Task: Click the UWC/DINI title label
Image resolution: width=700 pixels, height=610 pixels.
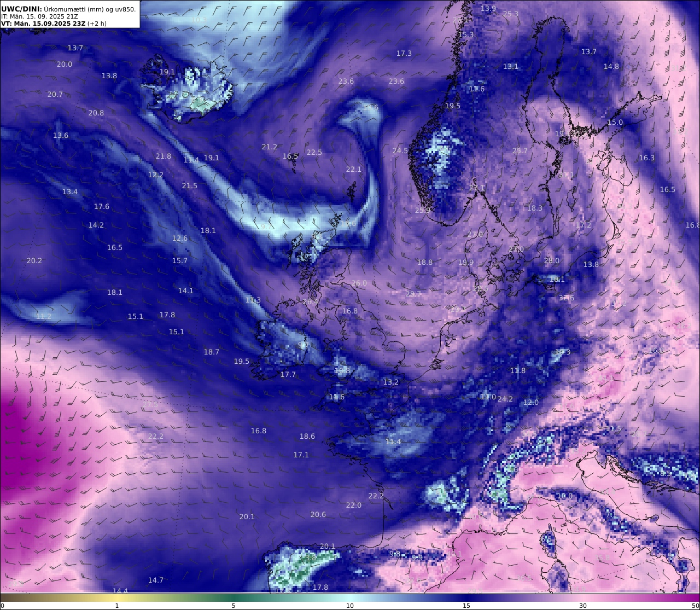Action: (x=21, y=9)
